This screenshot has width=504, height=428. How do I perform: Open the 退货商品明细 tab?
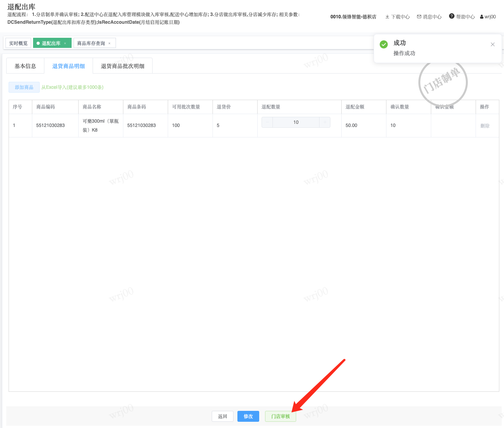click(68, 66)
